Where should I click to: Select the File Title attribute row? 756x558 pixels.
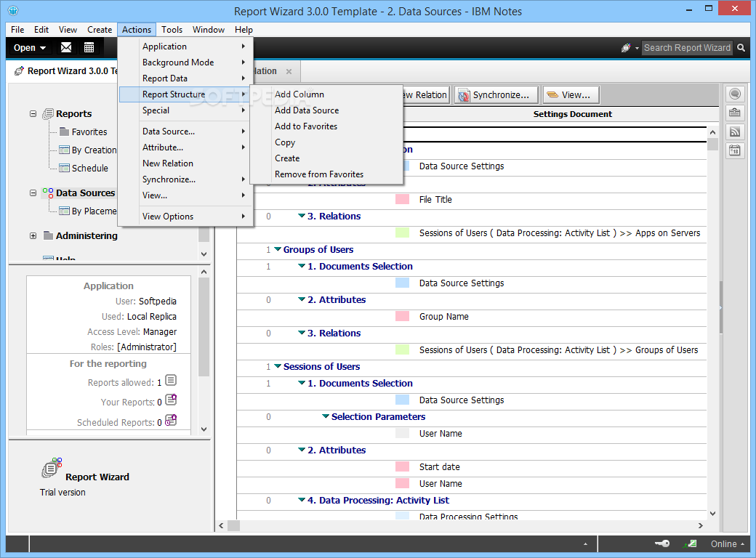(x=472, y=200)
